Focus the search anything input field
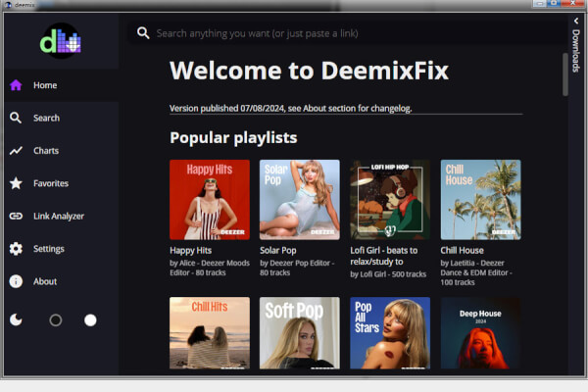The width and height of the screenshot is (588, 392). pyautogui.click(x=347, y=33)
